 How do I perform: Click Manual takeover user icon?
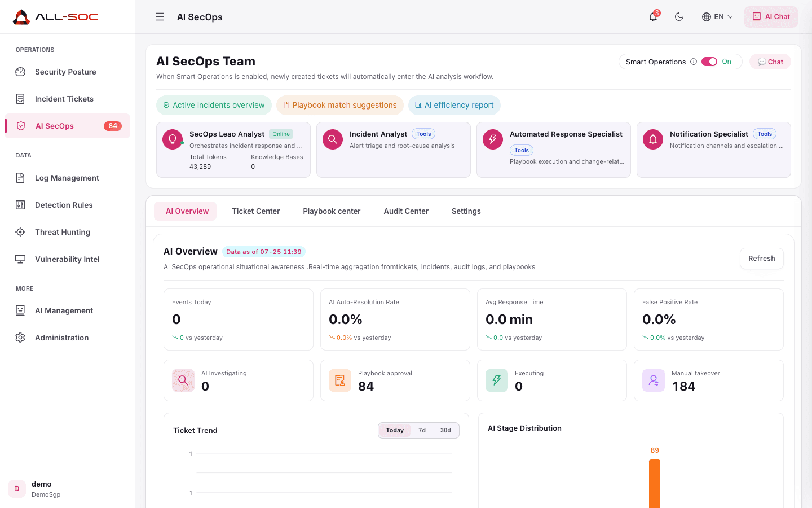click(x=654, y=380)
